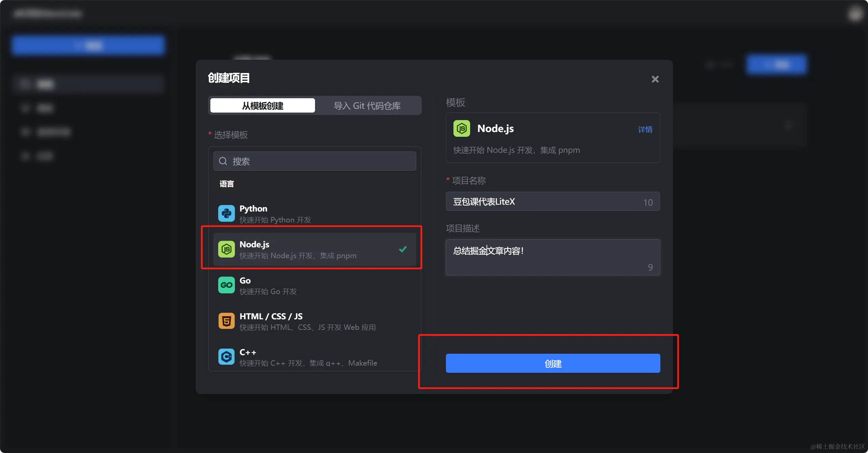Click the search magnifier icon
This screenshot has height=453, width=868.
[223, 161]
